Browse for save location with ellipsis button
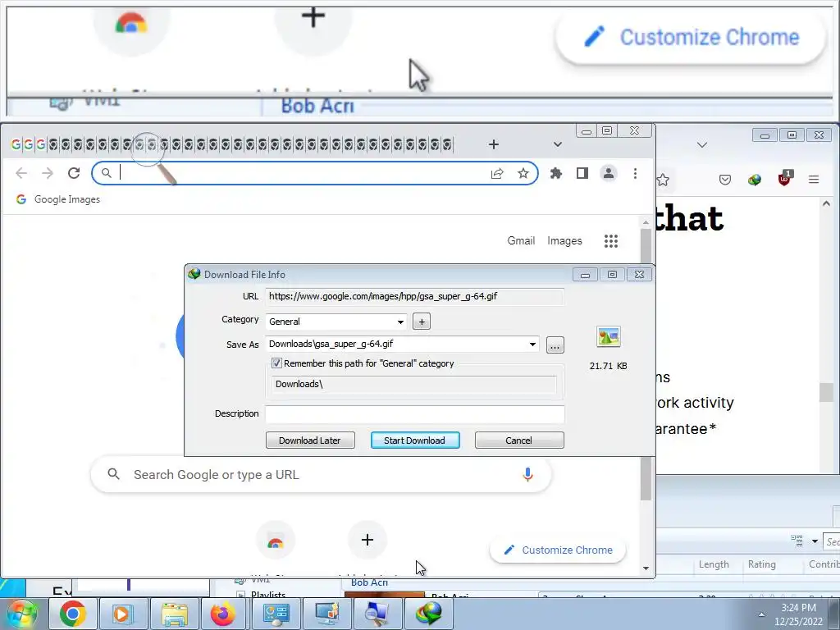 (x=555, y=345)
